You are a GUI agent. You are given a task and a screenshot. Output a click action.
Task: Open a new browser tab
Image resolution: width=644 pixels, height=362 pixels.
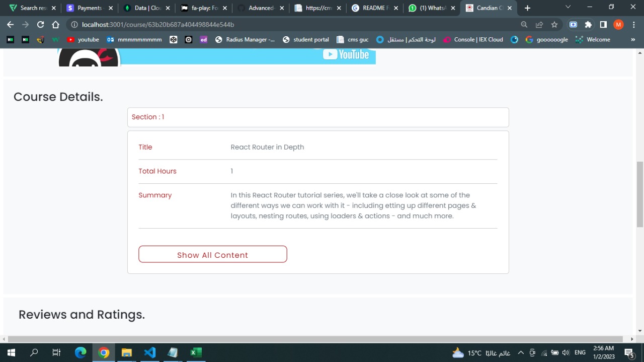coord(527,8)
